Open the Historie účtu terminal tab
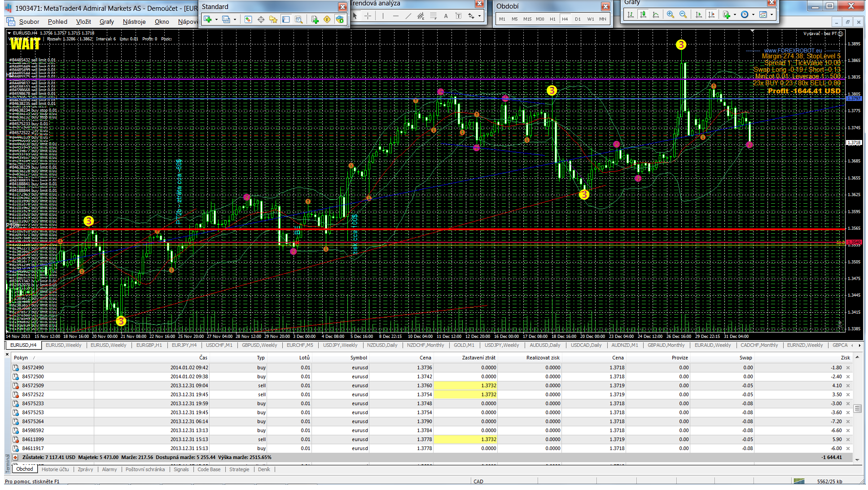 tap(55, 469)
